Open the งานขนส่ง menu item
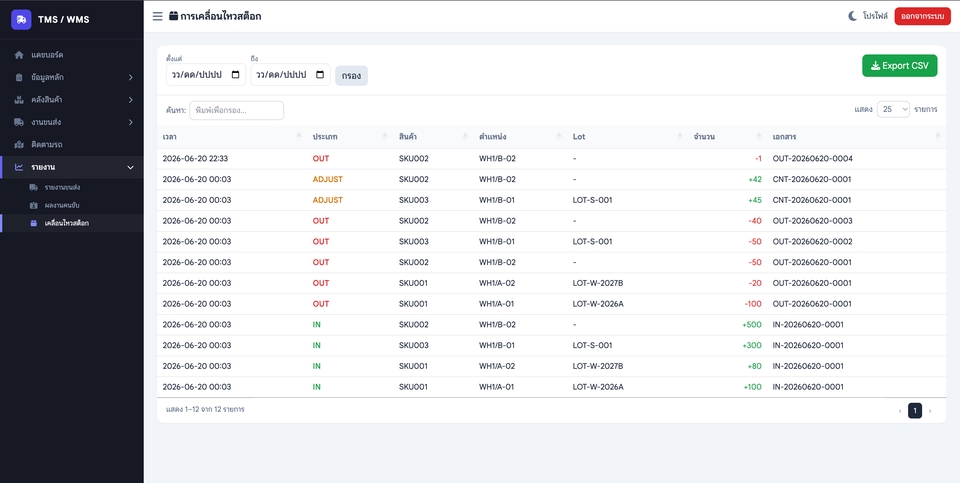960x483 pixels. tap(72, 122)
